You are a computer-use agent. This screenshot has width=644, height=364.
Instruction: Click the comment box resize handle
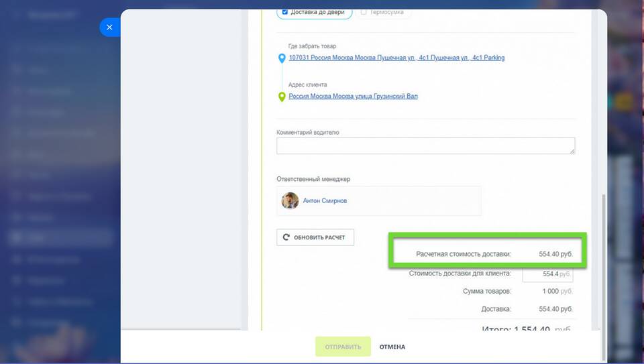click(572, 151)
